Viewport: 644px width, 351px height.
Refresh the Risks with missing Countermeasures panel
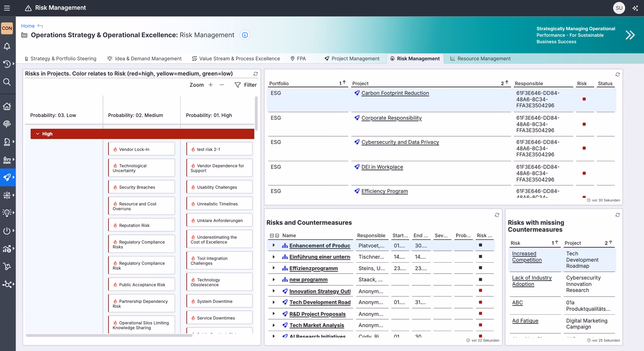click(617, 215)
